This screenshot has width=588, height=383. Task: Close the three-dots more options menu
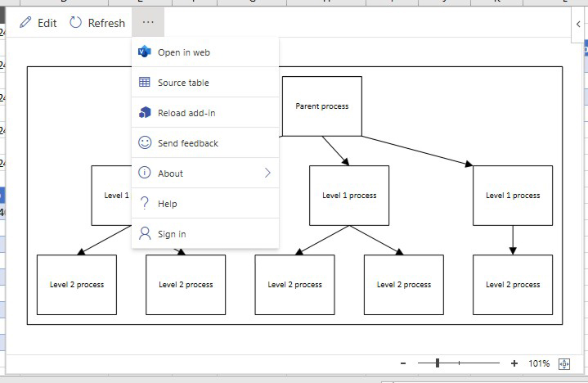coord(148,22)
